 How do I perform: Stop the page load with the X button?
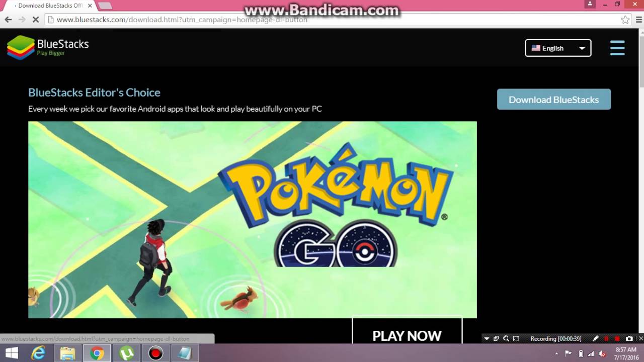pos(36,20)
